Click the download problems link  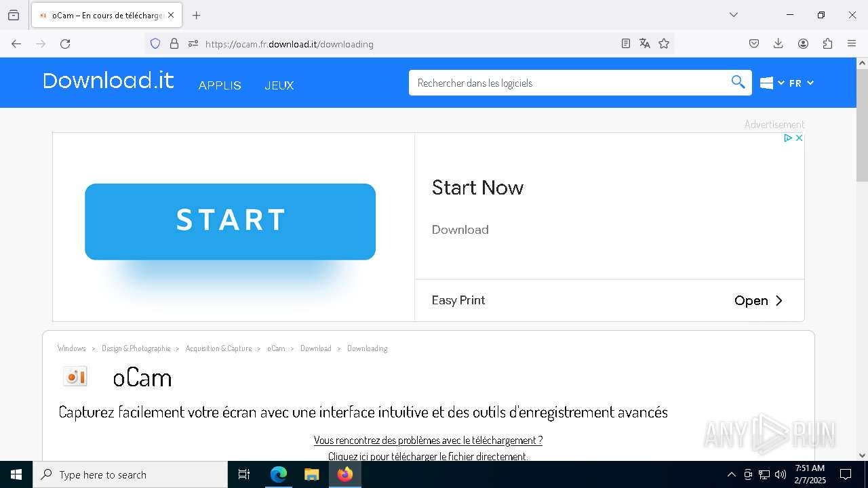coord(428,441)
